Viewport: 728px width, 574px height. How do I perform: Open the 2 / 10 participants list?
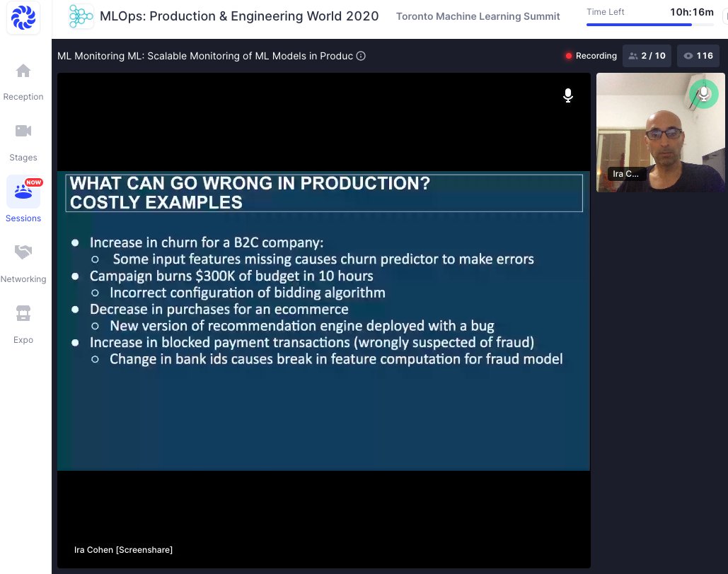tap(647, 56)
